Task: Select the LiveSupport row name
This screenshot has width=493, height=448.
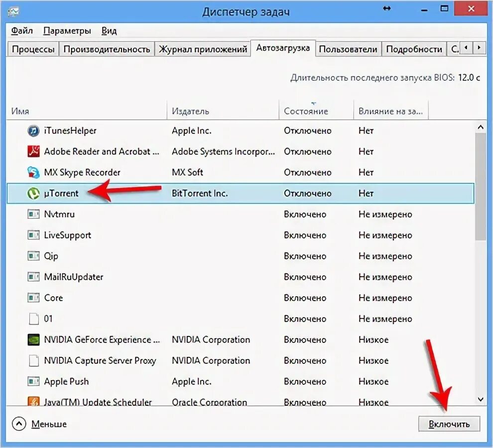Action: click(67, 235)
